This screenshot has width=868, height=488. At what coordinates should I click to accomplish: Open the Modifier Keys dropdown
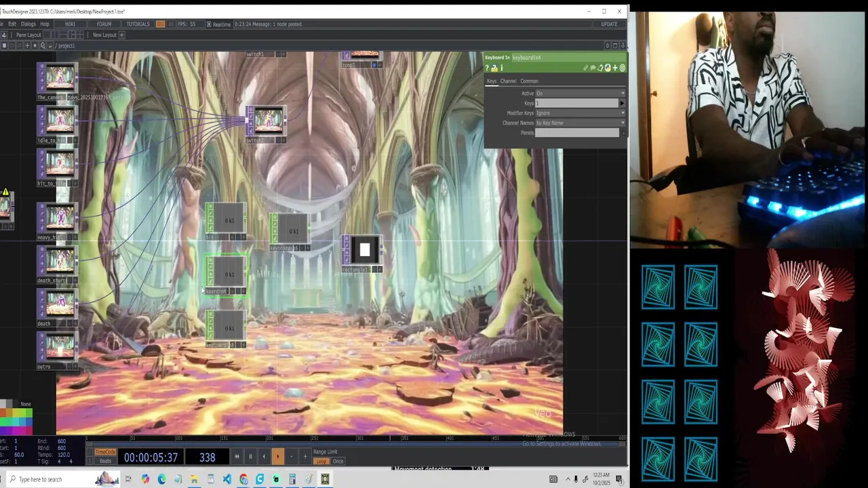point(580,113)
